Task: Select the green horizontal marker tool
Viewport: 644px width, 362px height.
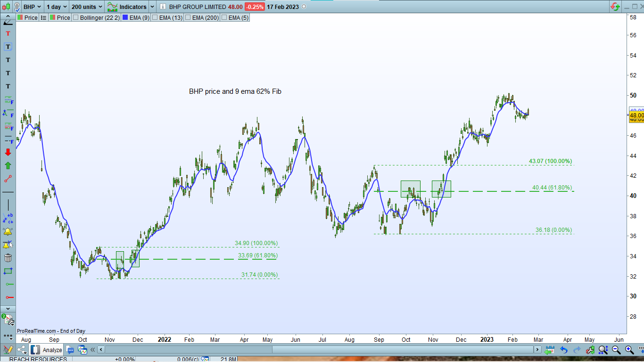Action: pos(9,284)
